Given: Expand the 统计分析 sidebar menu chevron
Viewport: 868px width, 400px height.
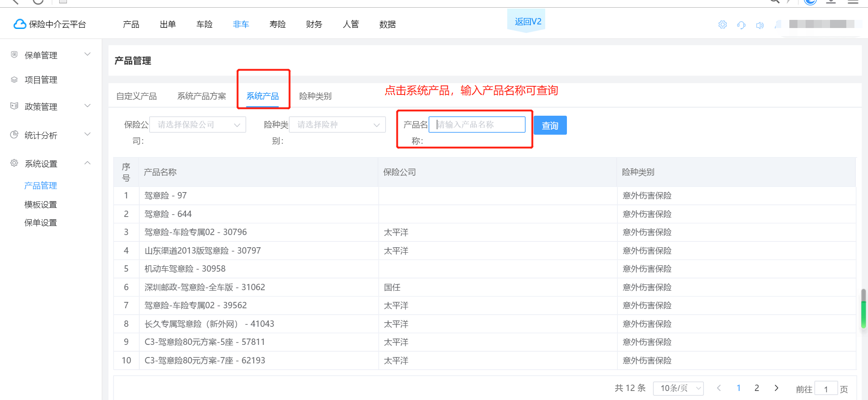Looking at the screenshot, I should tap(88, 134).
